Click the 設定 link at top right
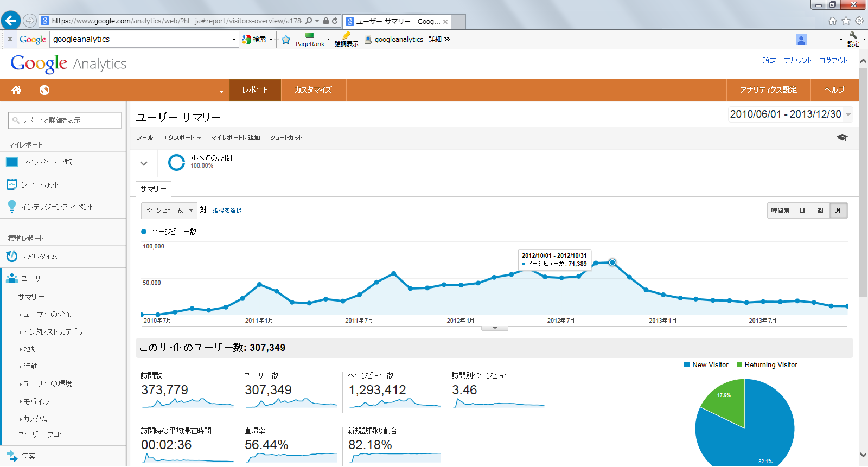This screenshot has width=868, height=467. (769, 61)
